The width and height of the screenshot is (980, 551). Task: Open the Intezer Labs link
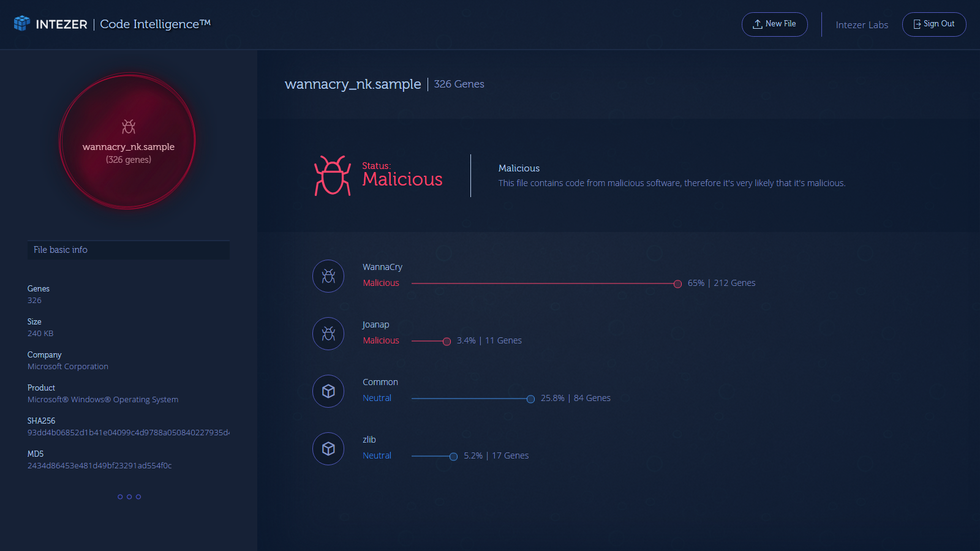(x=861, y=25)
